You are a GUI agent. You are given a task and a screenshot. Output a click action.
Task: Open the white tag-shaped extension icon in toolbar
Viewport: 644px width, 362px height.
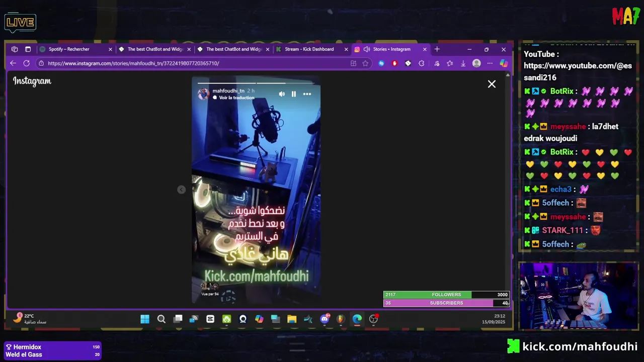(x=408, y=63)
